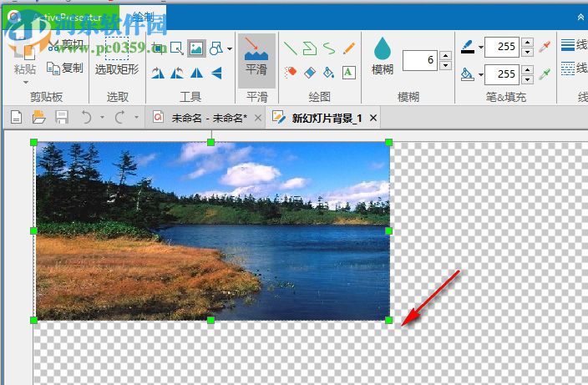Select the curve drawing tool
Image resolution: width=588 pixels, height=385 pixels.
(x=329, y=48)
